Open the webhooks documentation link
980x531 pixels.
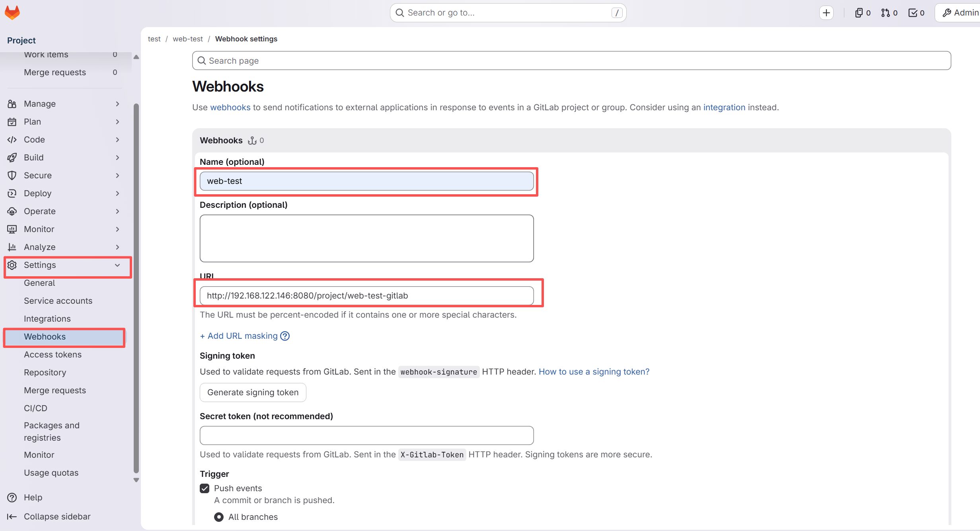[230, 107]
